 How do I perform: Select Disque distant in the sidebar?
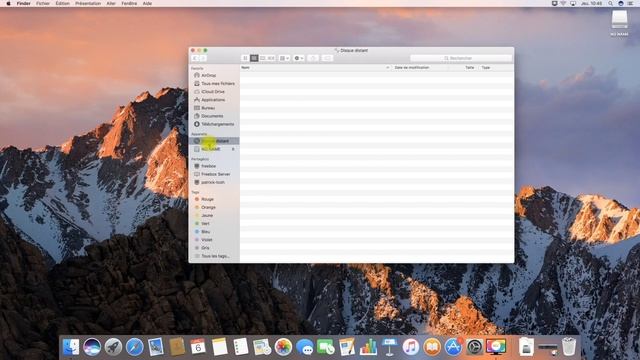tap(214, 141)
